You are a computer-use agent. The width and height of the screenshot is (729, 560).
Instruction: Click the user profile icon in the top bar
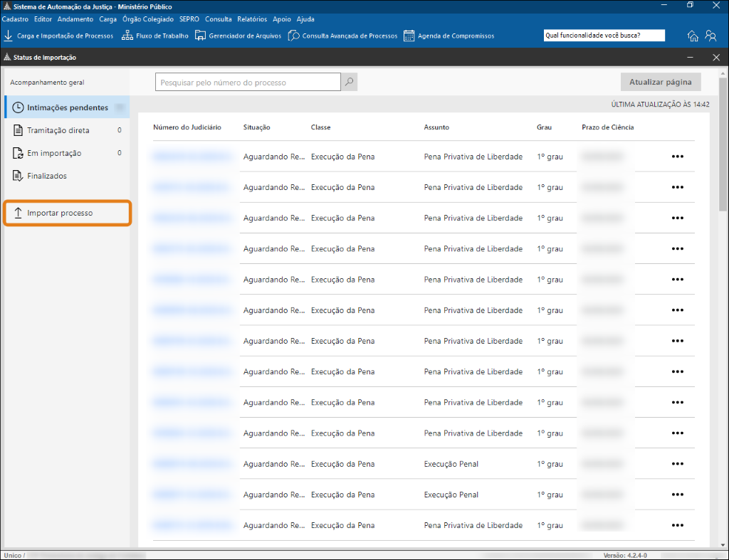710,36
